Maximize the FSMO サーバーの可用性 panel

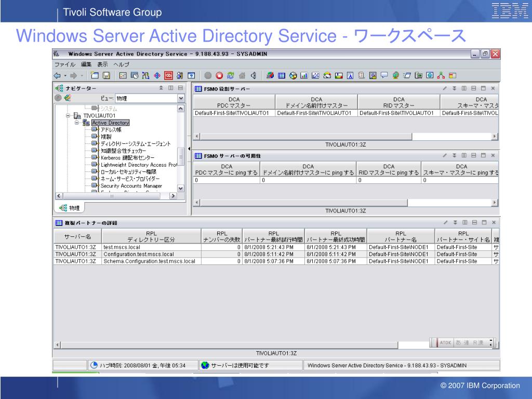tap(483, 155)
